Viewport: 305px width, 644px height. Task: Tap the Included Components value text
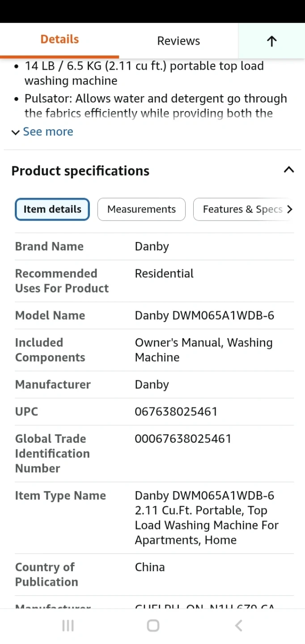pos(203,350)
